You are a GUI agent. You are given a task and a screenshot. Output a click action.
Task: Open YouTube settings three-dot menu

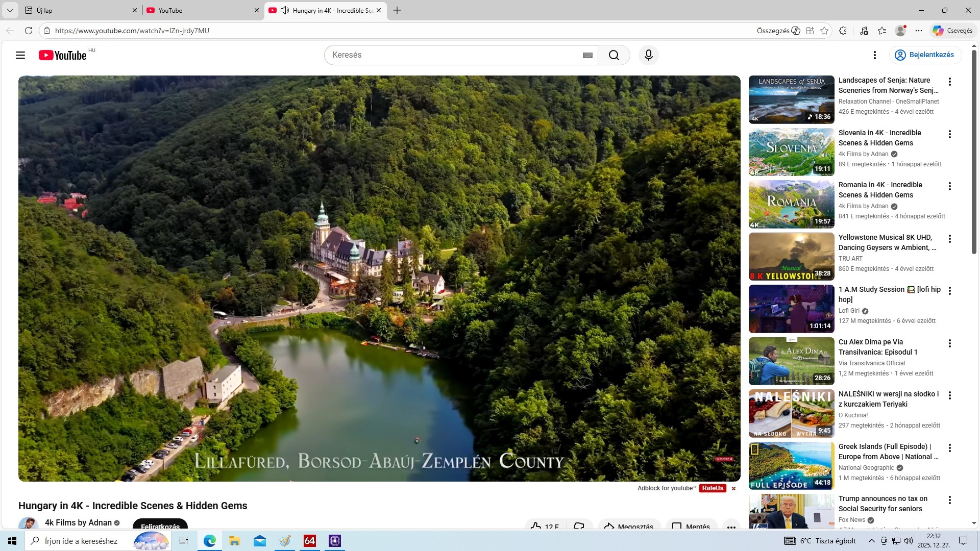coord(875,55)
